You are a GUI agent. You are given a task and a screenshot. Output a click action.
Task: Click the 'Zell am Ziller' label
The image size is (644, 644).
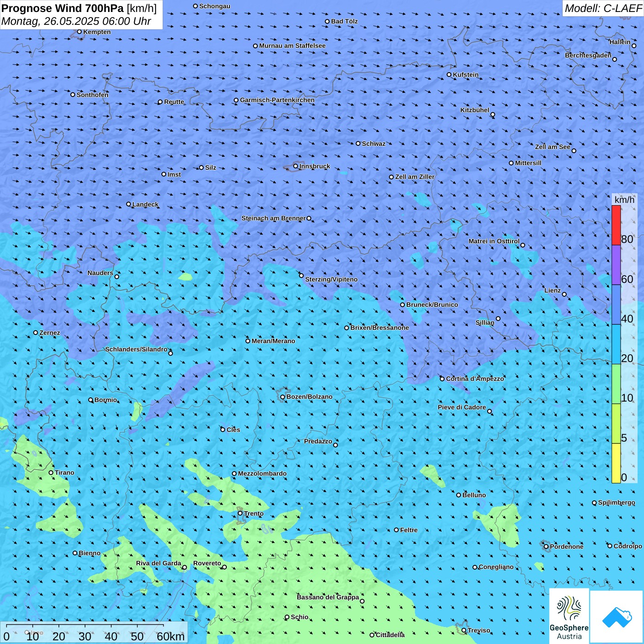coord(415,177)
